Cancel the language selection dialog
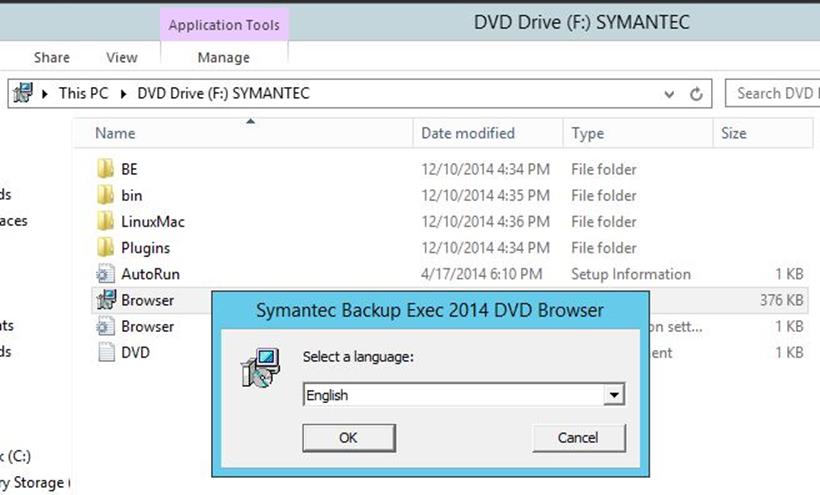This screenshot has width=820, height=495. point(578,438)
